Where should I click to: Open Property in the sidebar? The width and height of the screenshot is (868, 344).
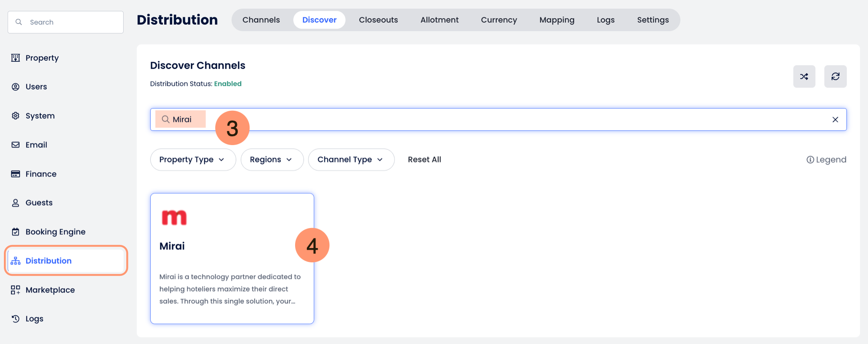42,58
